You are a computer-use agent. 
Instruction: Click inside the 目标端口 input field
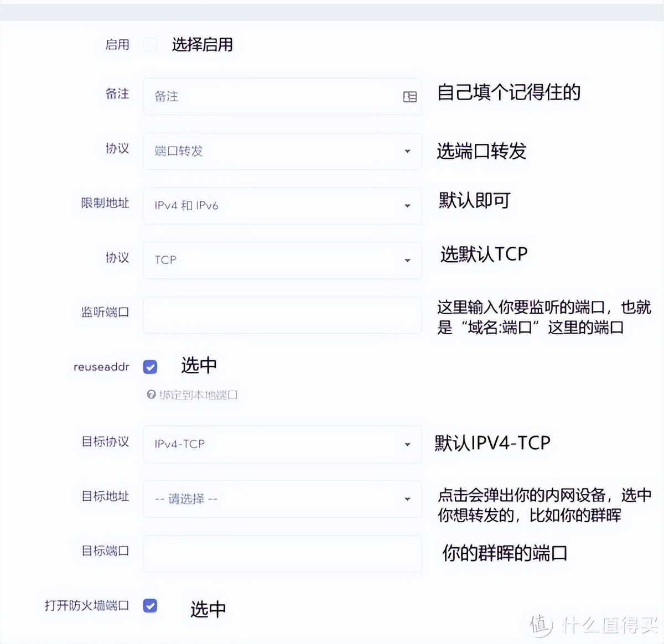pos(282,553)
